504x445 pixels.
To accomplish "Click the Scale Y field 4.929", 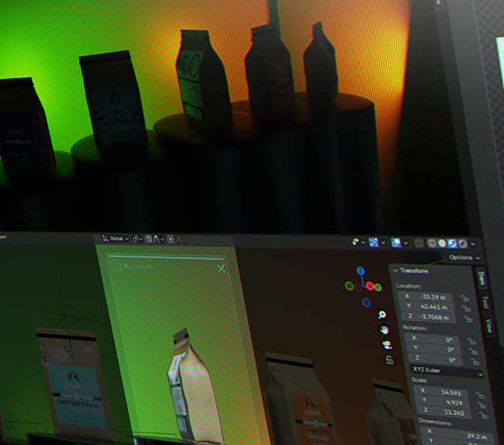I will click(443, 402).
